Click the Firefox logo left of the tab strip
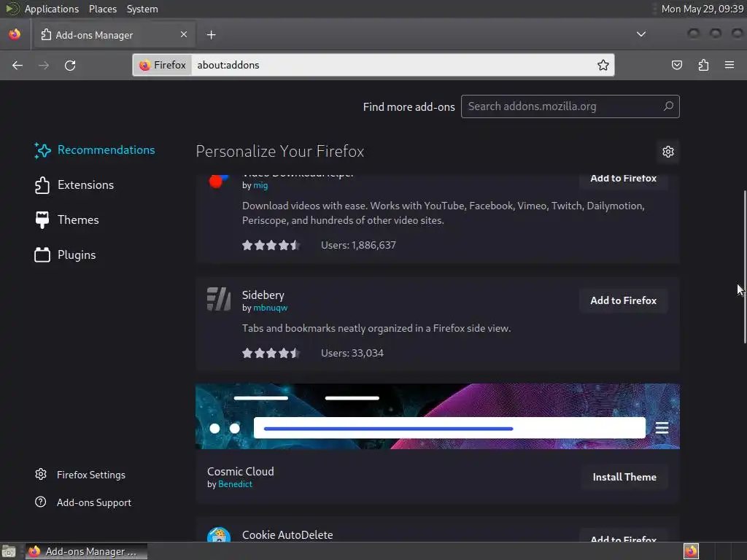 tap(15, 34)
